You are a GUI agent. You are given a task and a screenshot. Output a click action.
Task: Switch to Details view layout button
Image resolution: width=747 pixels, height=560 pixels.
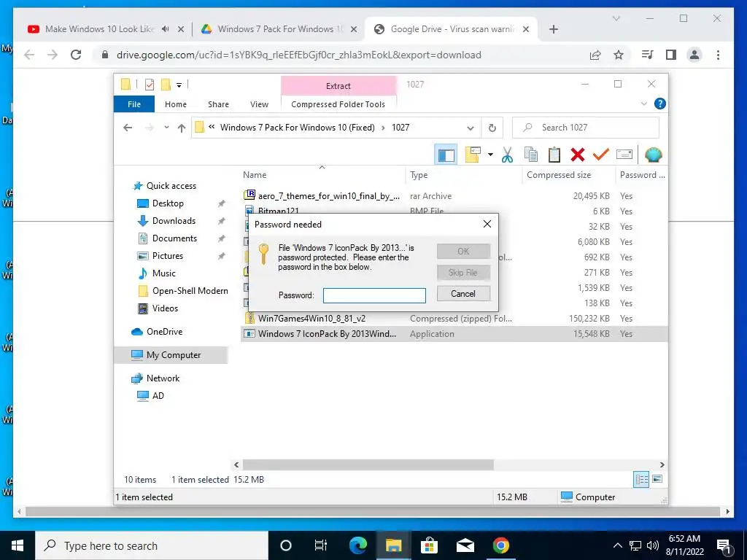[641, 480]
